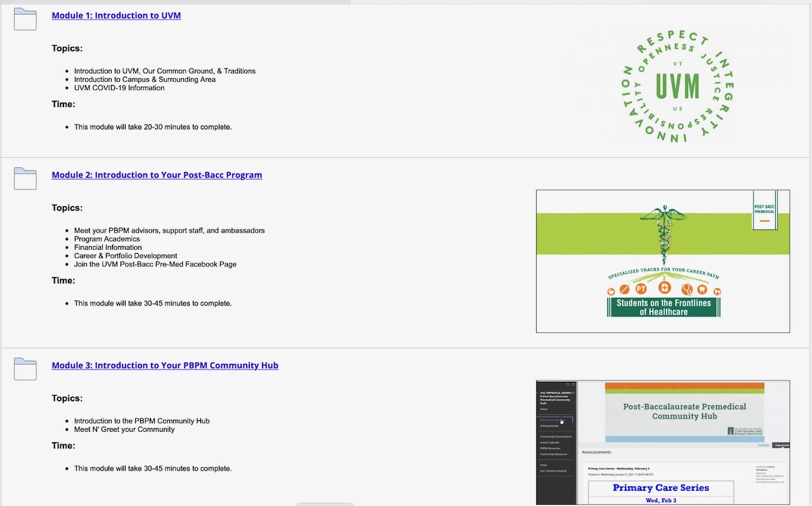
Task: Click the horizontal scrollbar at page bottom
Action: click(x=324, y=503)
